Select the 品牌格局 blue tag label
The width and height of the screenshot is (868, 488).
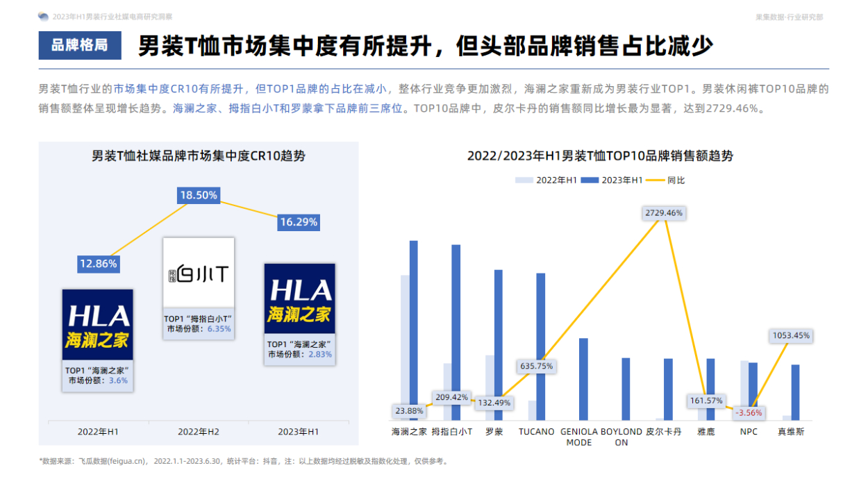tap(80, 45)
